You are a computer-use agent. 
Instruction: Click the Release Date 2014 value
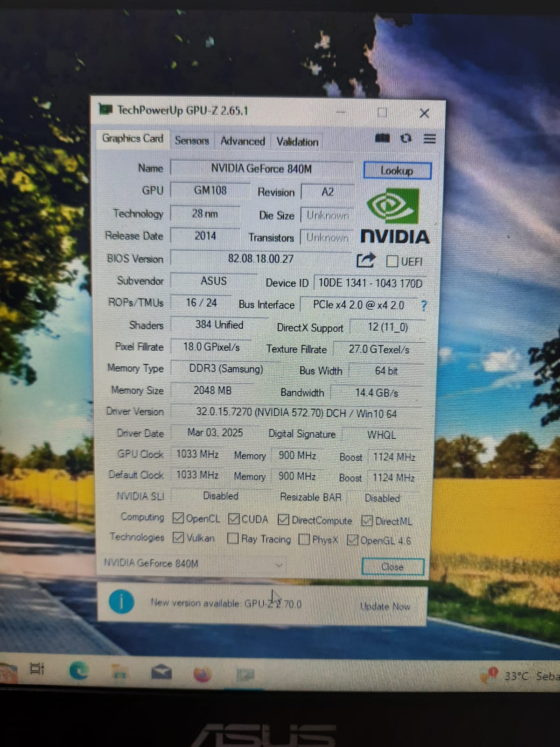click(205, 236)
